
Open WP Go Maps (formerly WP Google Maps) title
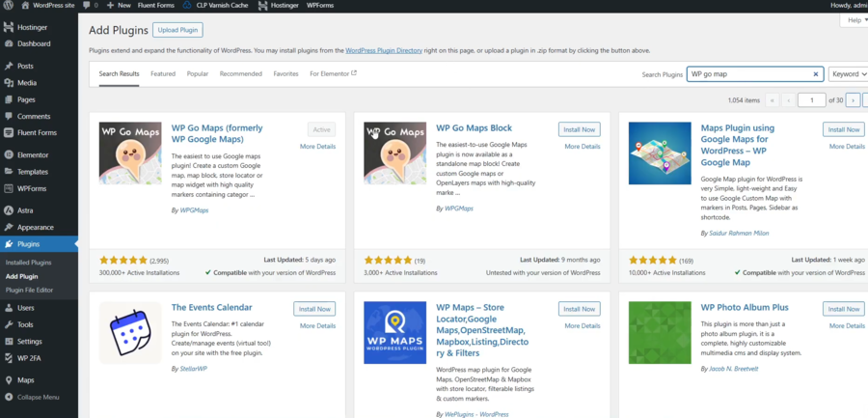tap(217, 133)
